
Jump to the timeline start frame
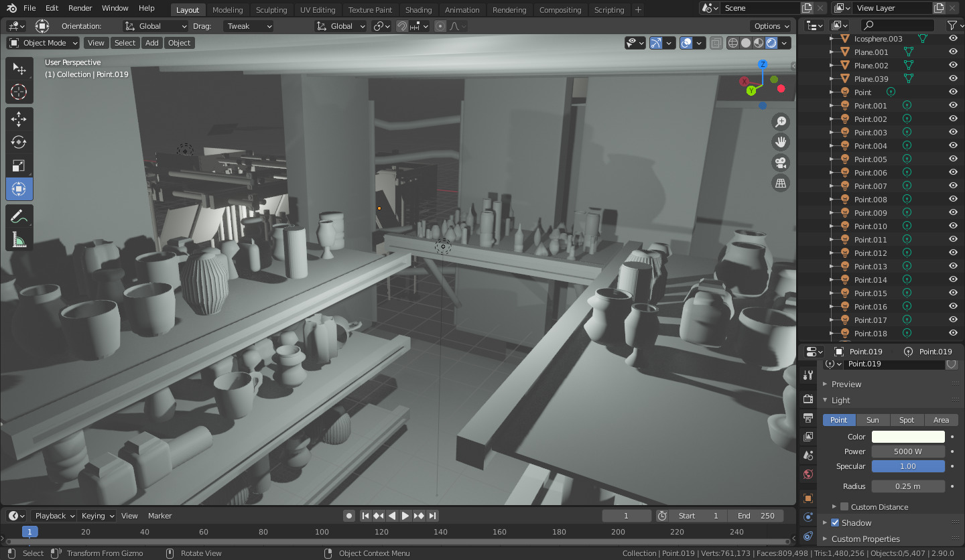tap(365, 516)
